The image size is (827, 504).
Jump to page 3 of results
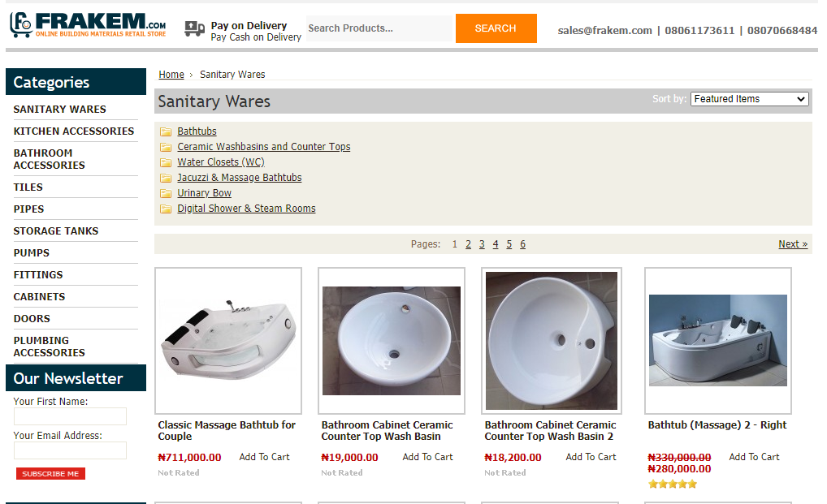coord(482,244)
